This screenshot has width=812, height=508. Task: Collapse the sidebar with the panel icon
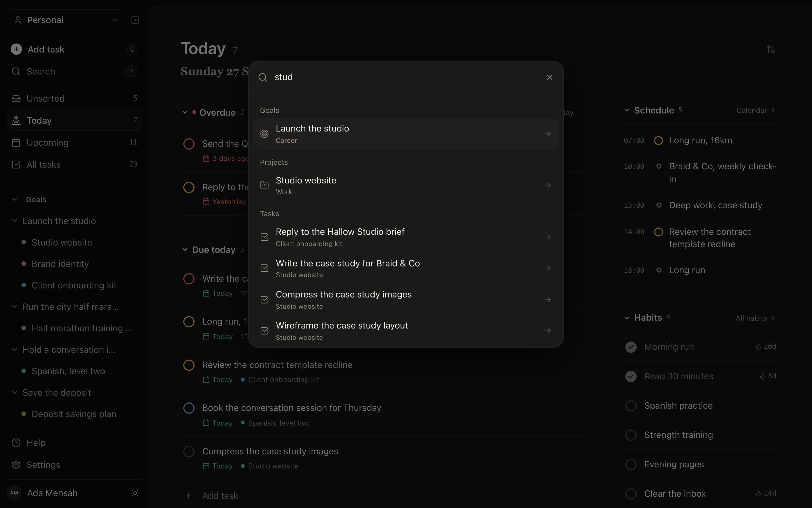(135, 20)
